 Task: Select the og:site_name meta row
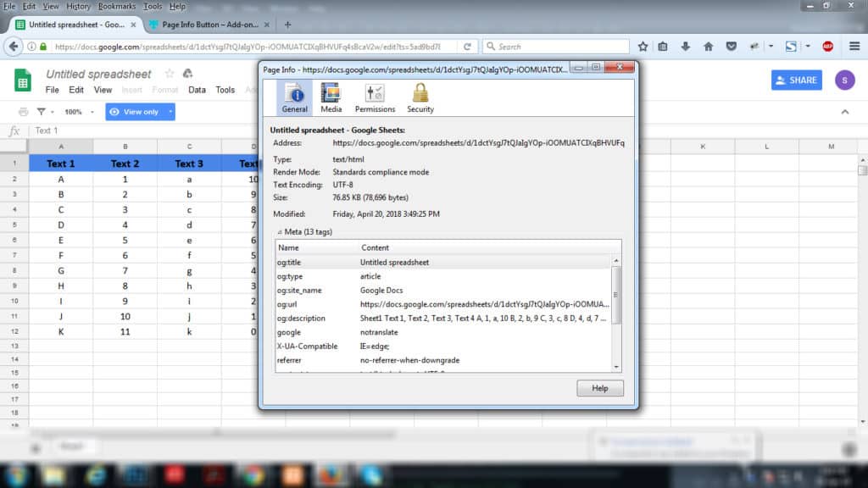coord(442,290)
